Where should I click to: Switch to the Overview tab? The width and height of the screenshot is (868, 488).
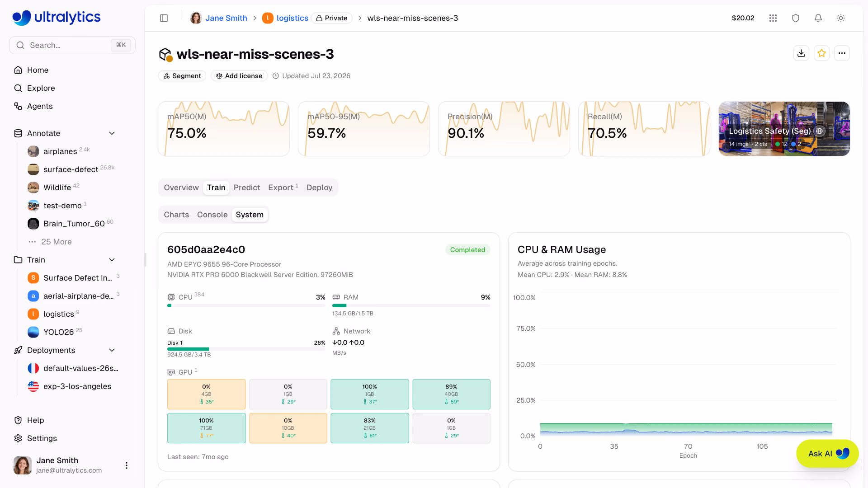point(181,188)
